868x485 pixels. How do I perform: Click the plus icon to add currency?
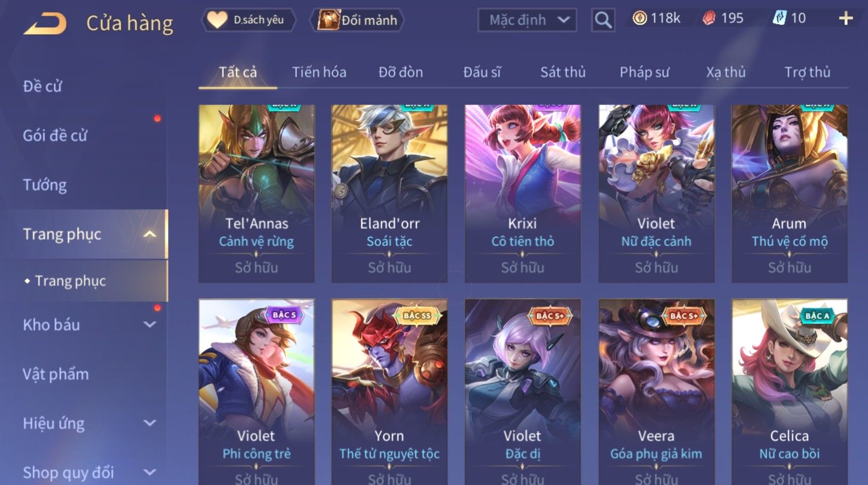pos(846,19)
